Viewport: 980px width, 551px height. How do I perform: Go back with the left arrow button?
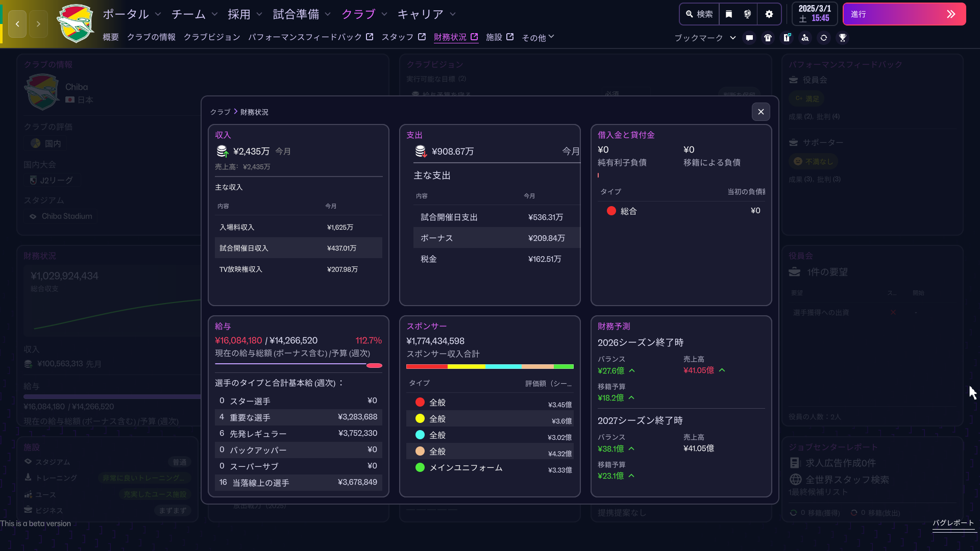pyautogui.click(x=17, y=24)
